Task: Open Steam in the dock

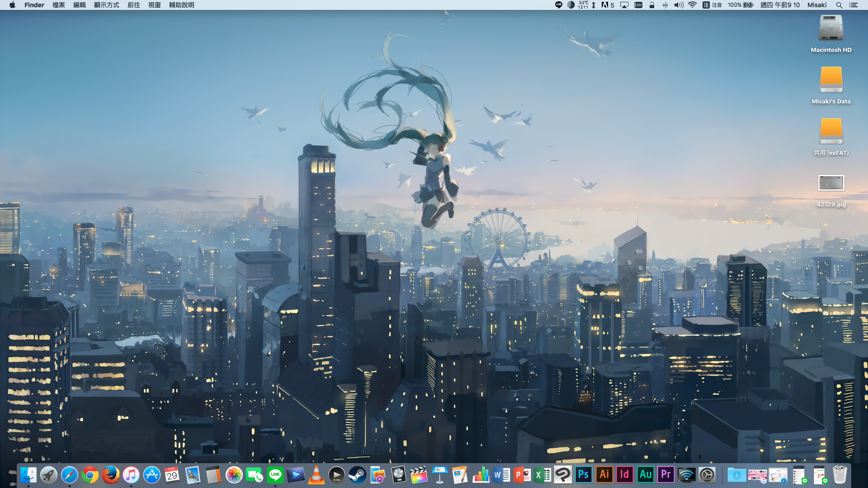Action: [x=357, y=475]
